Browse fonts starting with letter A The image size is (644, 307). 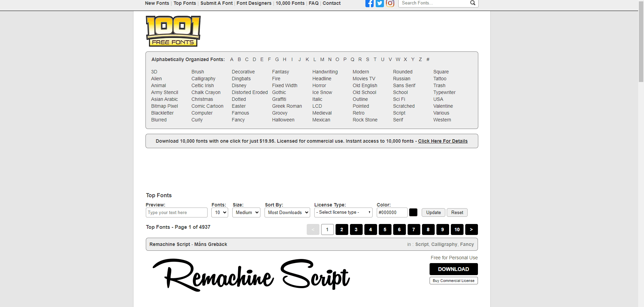tap(232, 59)
